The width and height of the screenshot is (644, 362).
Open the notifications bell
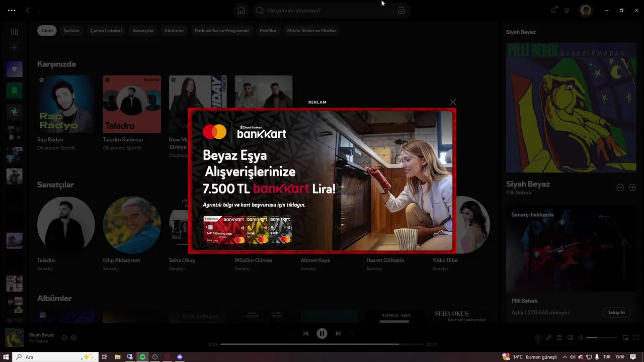(553, 11)
